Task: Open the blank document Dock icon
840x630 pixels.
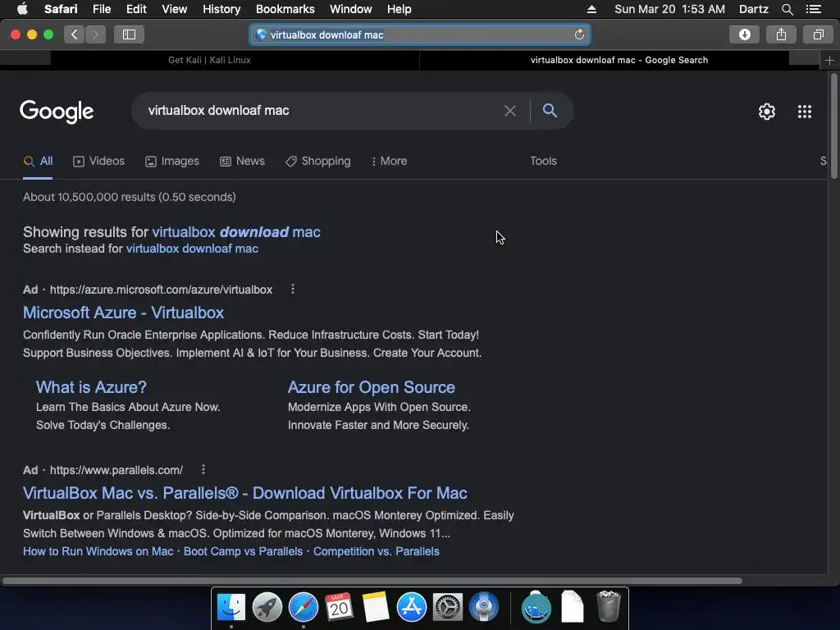Action: 572,607
